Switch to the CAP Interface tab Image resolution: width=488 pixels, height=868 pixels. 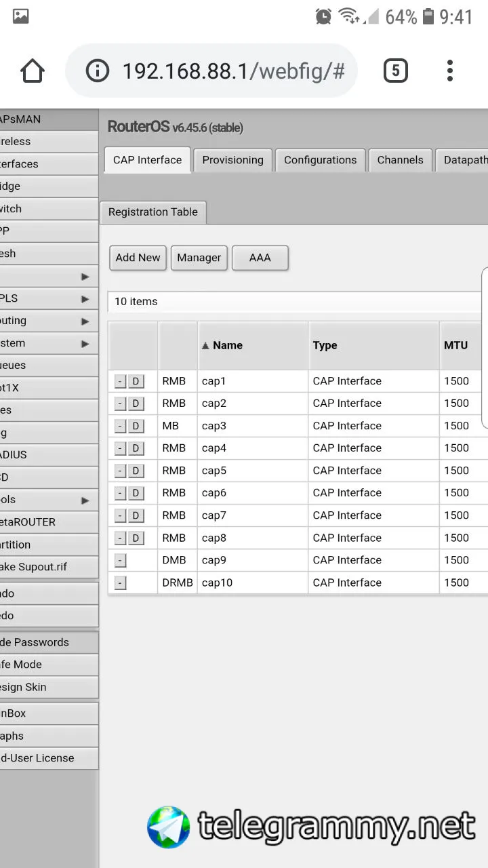[147, 161]
